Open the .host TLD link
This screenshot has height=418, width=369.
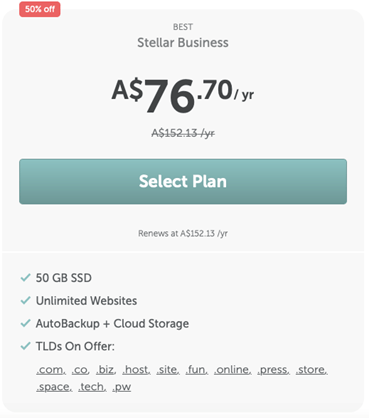pos(136,370)
